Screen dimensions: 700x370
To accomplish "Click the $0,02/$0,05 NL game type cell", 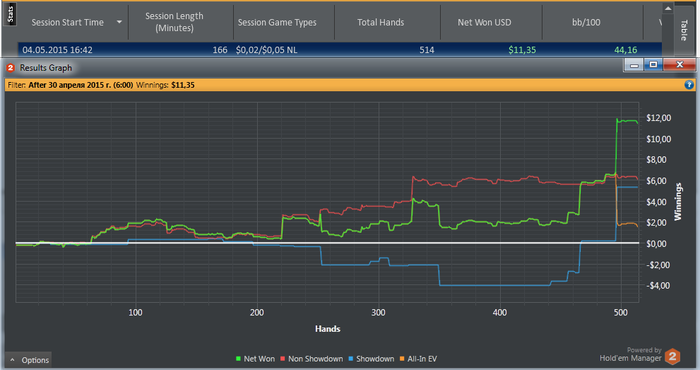I will [x=267, y=50].
